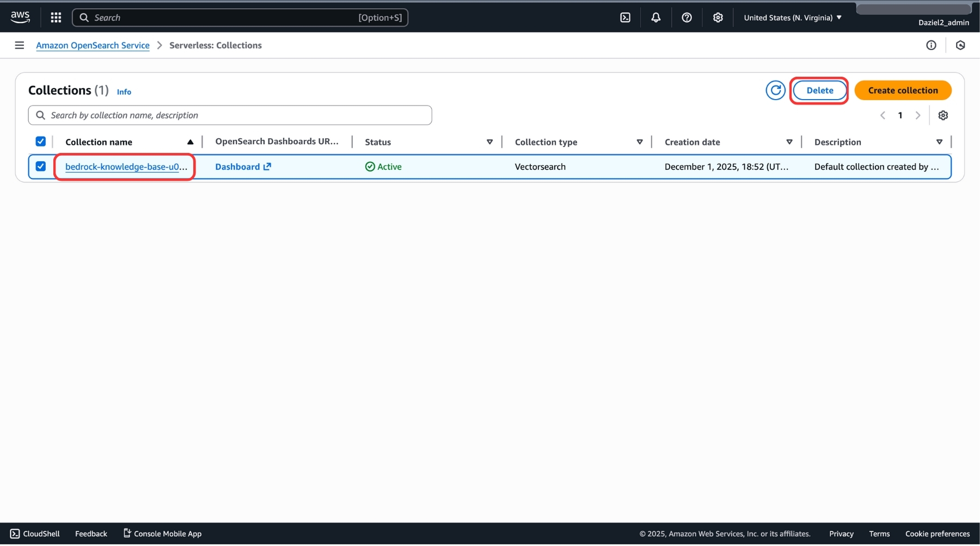The width and height of the screenshot is (980, 546).
Task: Toggle the side navigation hamburger menu
Action: (x=20, y=45)
